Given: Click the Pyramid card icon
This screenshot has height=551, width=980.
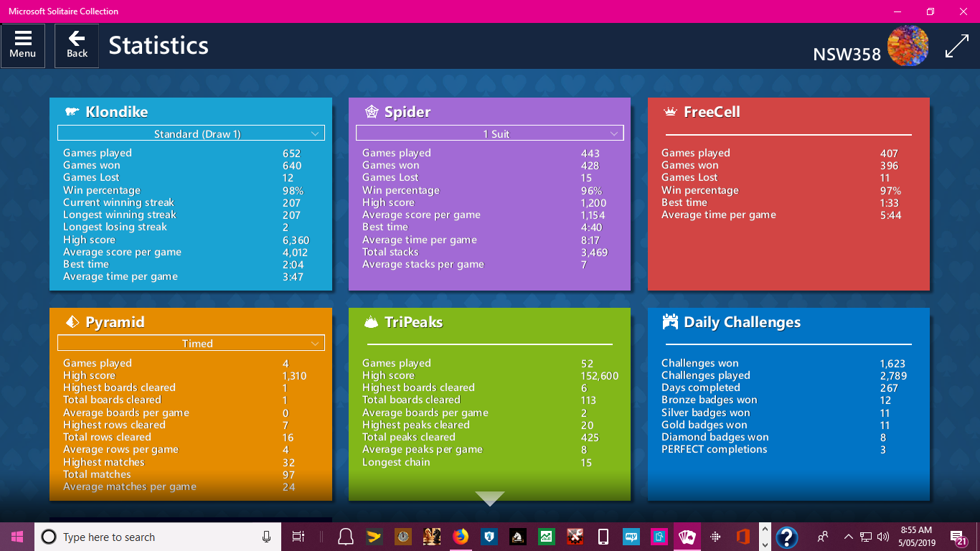Looking at the screenshot, I should tap(72, 322).
